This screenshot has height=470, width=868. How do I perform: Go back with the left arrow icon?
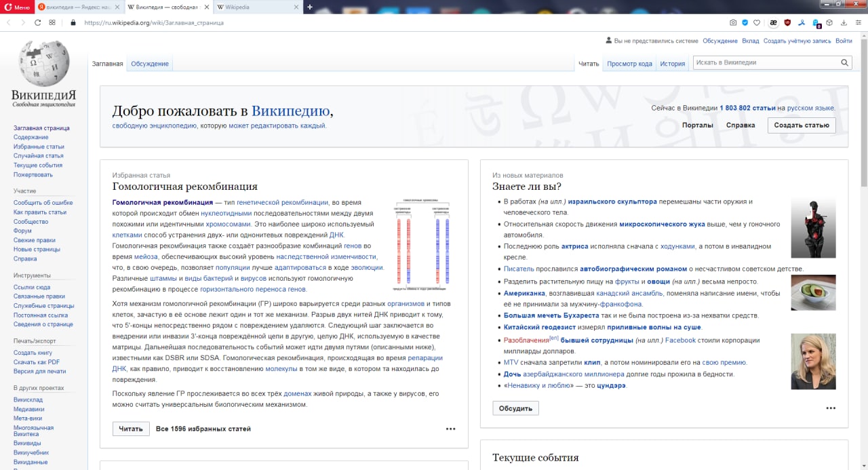(9, 22)
